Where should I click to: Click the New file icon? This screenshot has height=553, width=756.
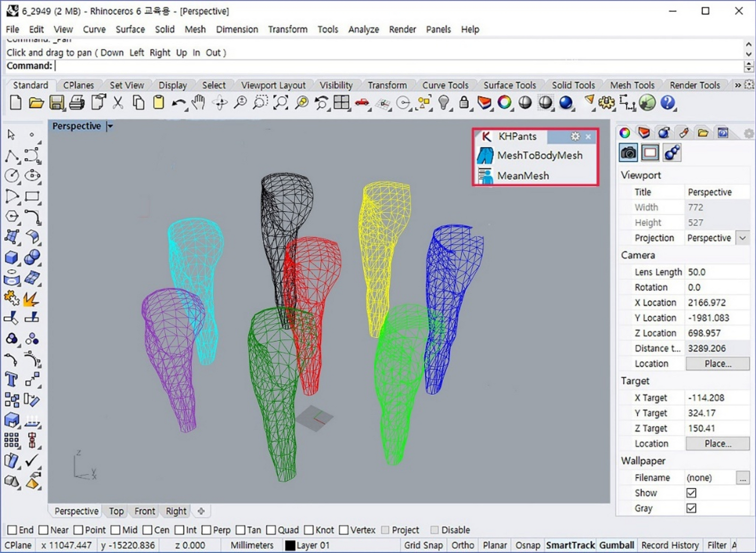tap(15, 102)
